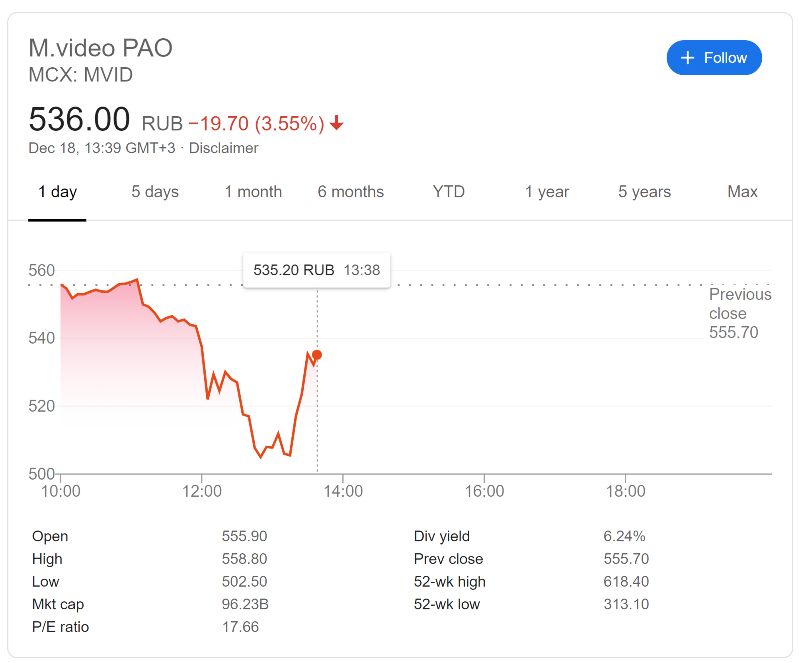Click the Previous close 555.70 label
This screenshot has height=663, width=800.
(740, 313)
